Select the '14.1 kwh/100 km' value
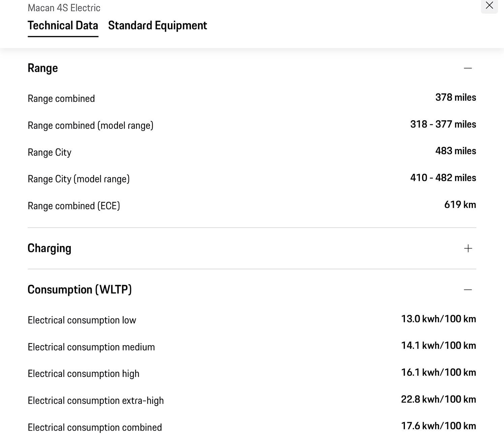Screen dimensions: 504x438 pos(439,346)
